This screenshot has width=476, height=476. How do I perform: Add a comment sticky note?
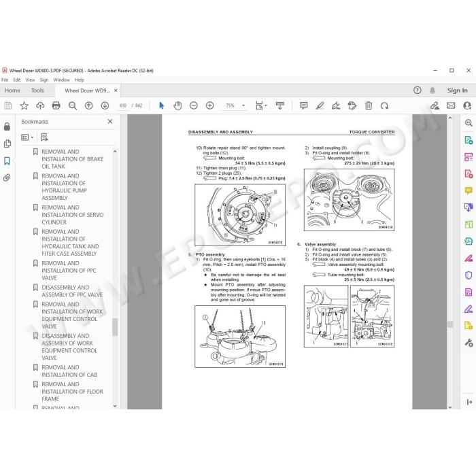tap(303, 105)
